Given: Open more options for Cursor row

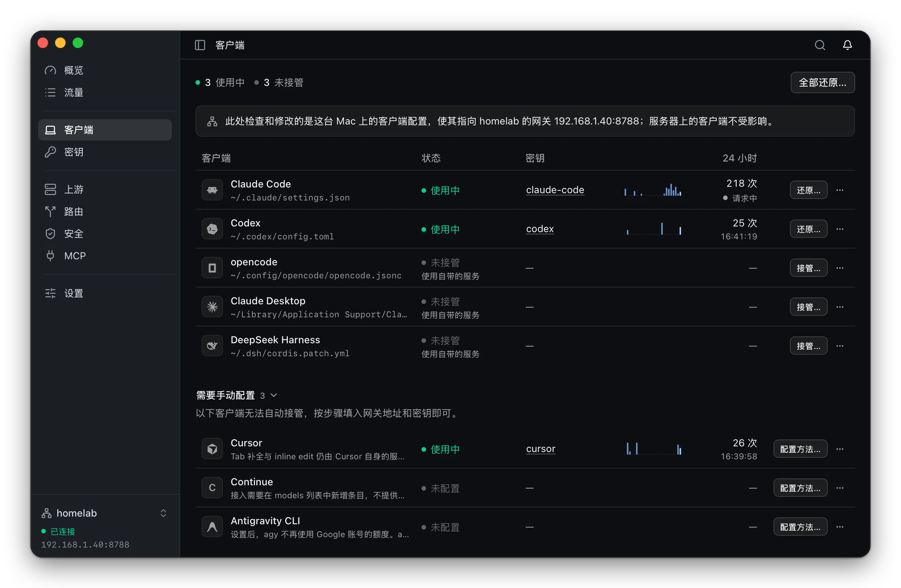Looking at the screenshot, I should pyautogui.click(x=840, y=449).
